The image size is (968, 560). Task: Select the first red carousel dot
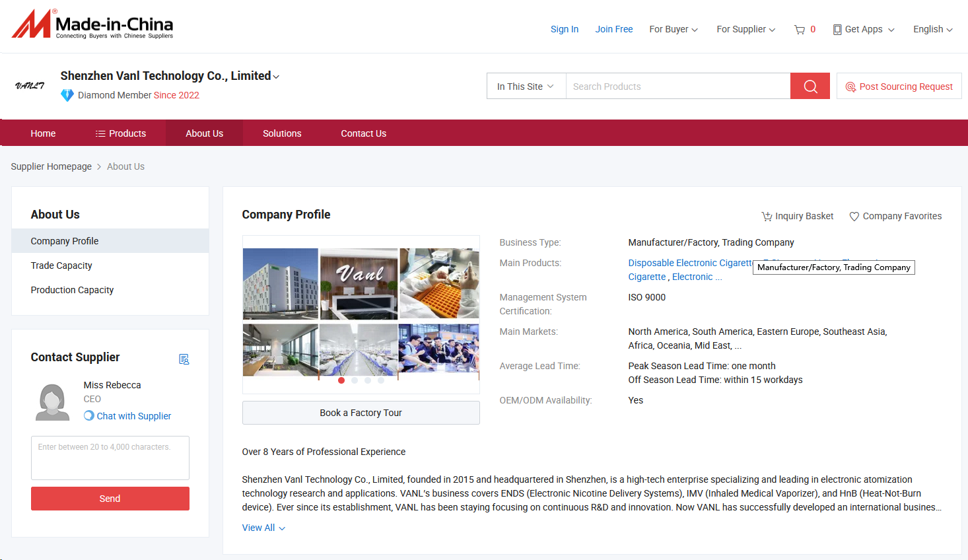pyautogui.click(x=341, y=380)
